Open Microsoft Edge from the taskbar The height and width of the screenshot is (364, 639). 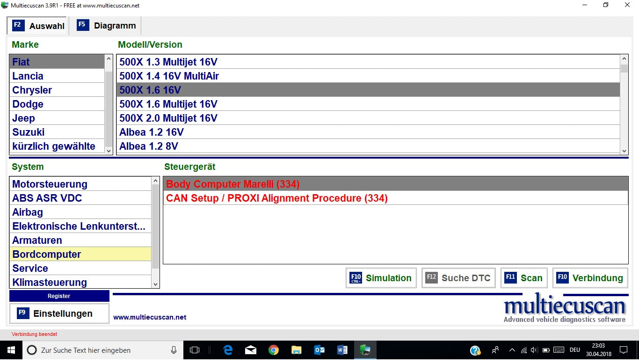tap(228, 350)
